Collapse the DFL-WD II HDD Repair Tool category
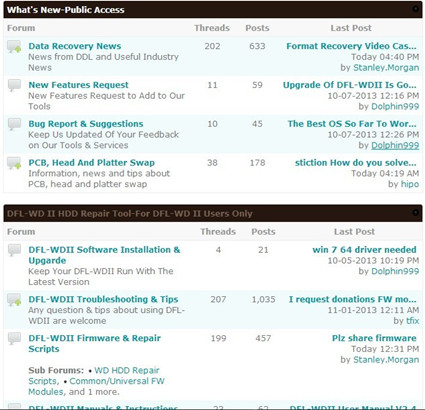 415,212
